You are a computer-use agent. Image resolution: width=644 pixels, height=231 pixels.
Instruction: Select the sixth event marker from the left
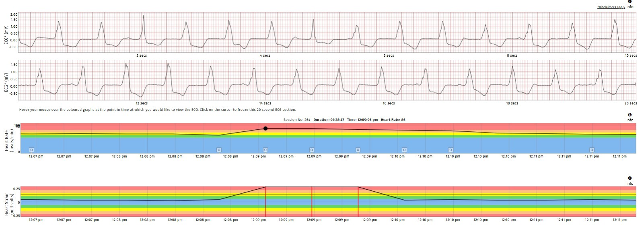(404, 150)
